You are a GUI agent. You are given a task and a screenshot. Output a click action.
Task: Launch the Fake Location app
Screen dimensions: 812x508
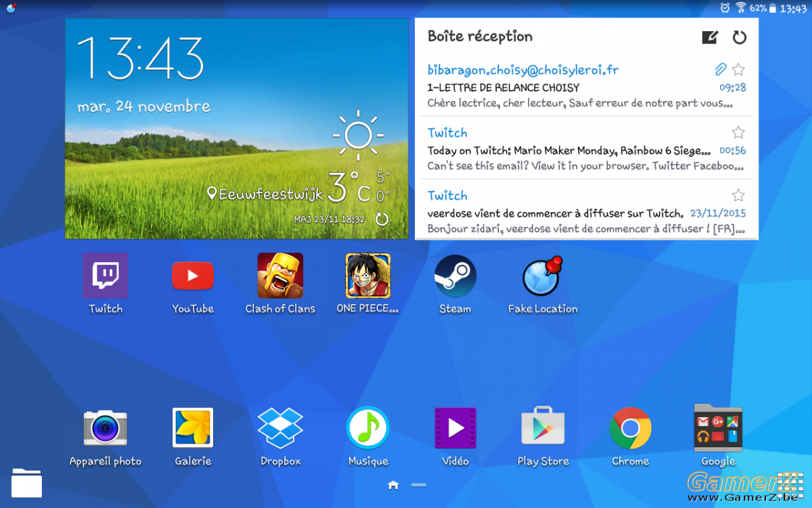tap(543, 276)
